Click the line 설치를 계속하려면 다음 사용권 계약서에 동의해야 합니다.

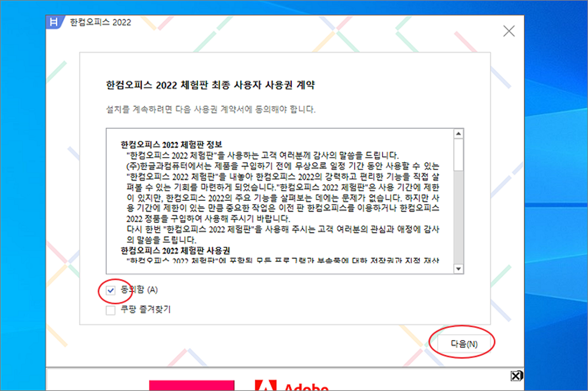[x=211, y=110]
